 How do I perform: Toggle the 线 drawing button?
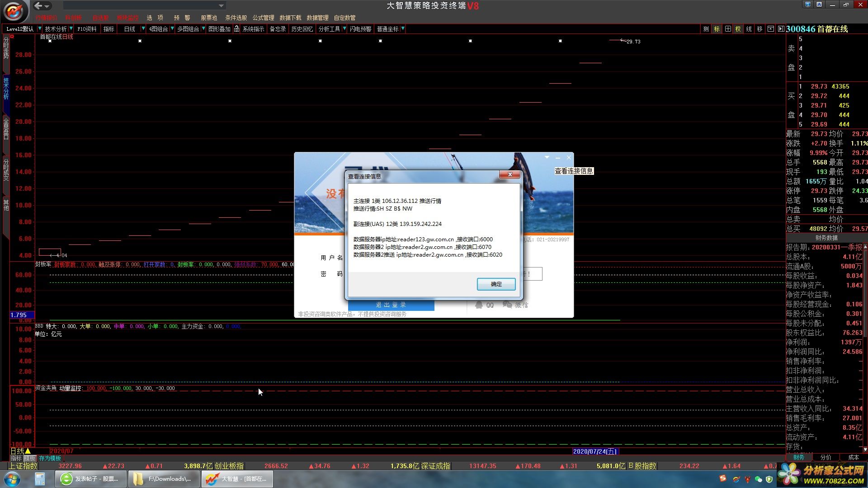[x=749, y=28]
